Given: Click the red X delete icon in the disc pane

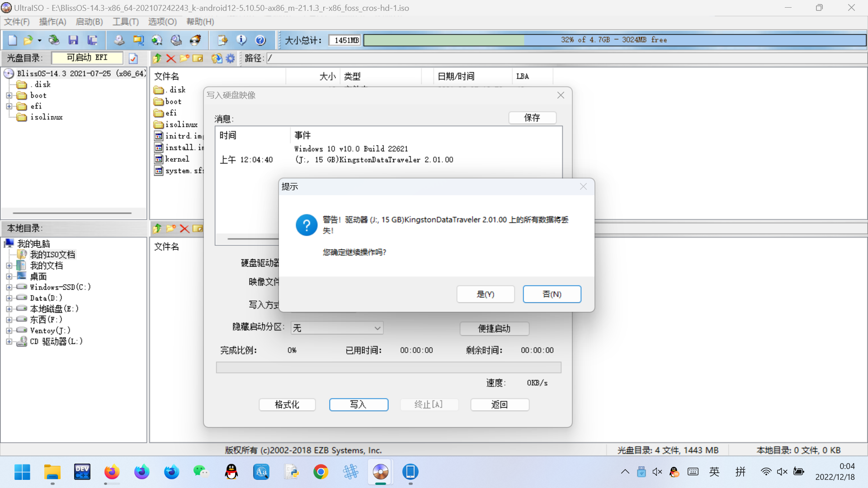Looking at the screenshot, I should point(170,58).
